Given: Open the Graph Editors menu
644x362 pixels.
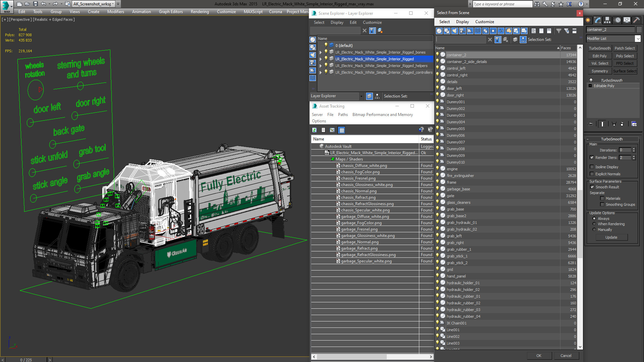Looking at the screenshot, I should (171, 12).
